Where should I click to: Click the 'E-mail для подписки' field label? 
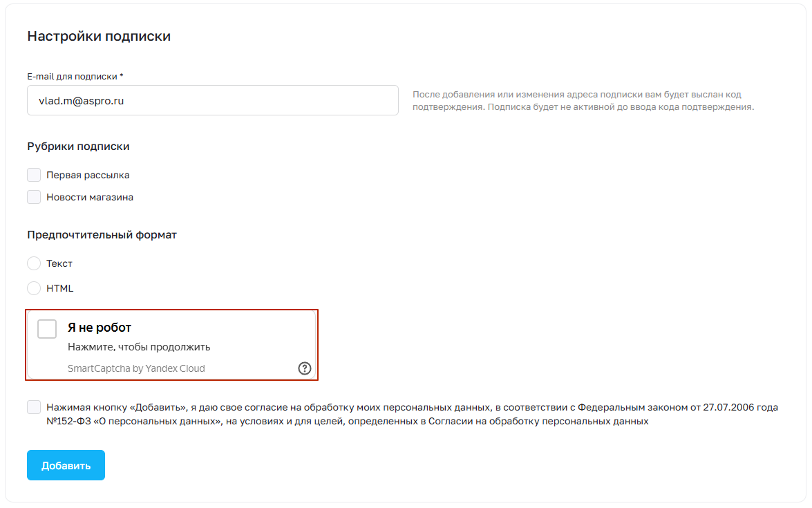click(x=75, y=76)
